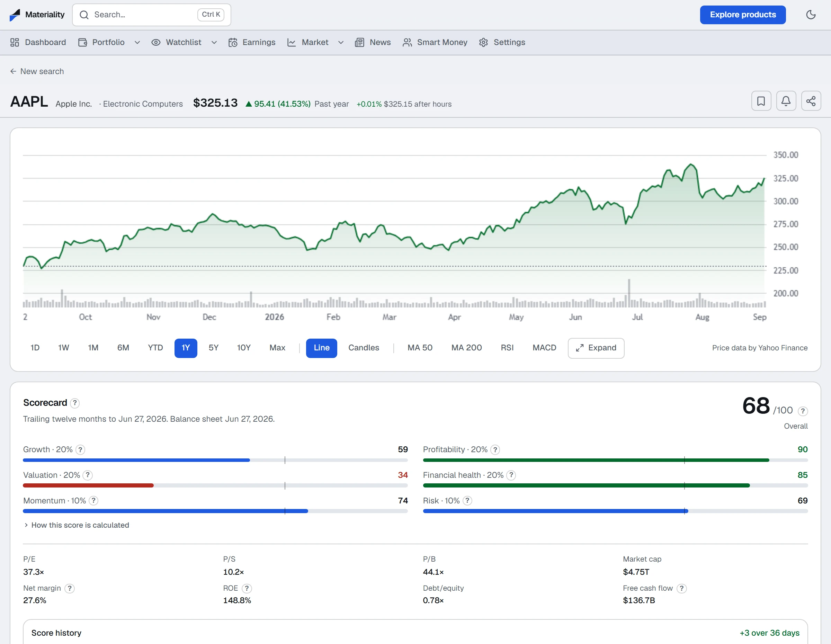Open ROE help icon

[x=247, y=589]
